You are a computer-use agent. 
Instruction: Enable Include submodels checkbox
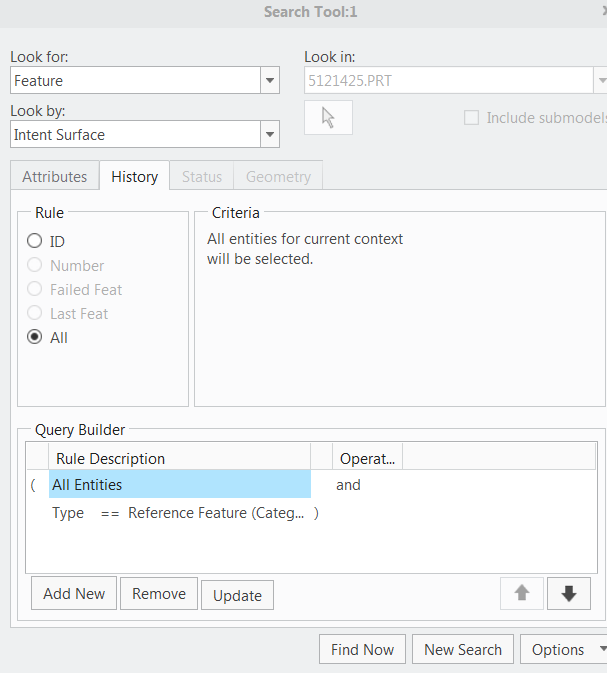pos(472,118)
